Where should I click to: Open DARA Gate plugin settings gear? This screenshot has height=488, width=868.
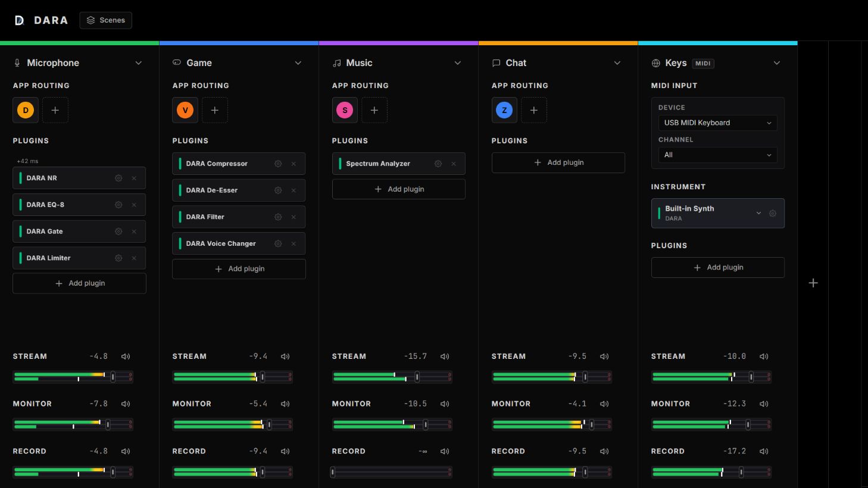(118, 232)
